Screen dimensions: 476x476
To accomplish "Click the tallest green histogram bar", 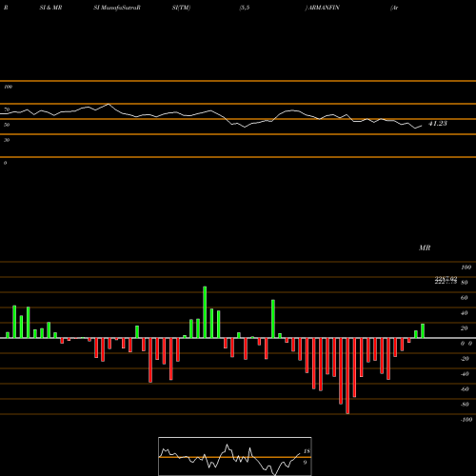I will [205, 312].
